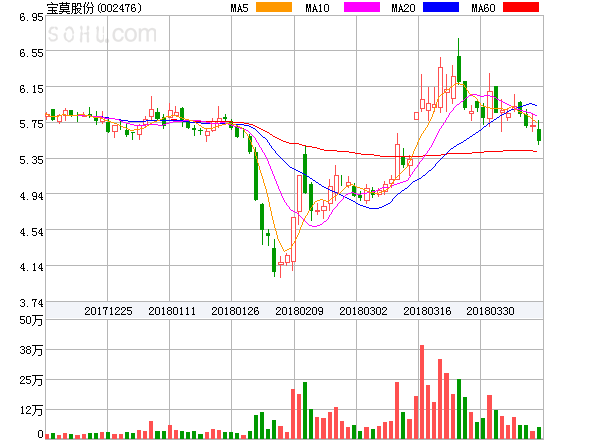Click the 20180302 date label

coord(363,311)
